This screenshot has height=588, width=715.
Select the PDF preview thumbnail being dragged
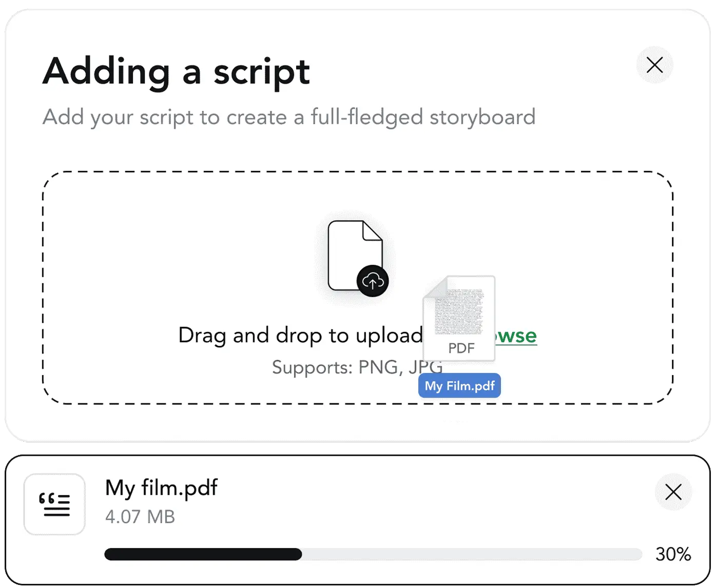tap(458, 318)
